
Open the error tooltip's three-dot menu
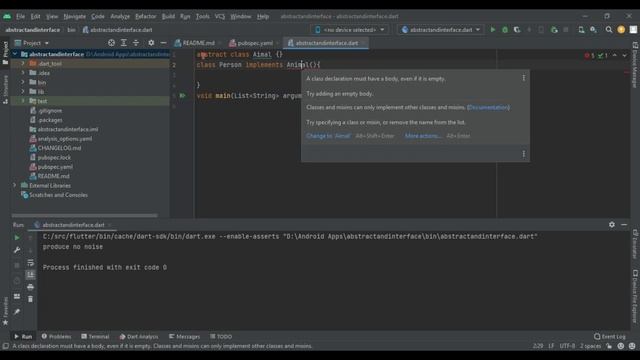524,78
